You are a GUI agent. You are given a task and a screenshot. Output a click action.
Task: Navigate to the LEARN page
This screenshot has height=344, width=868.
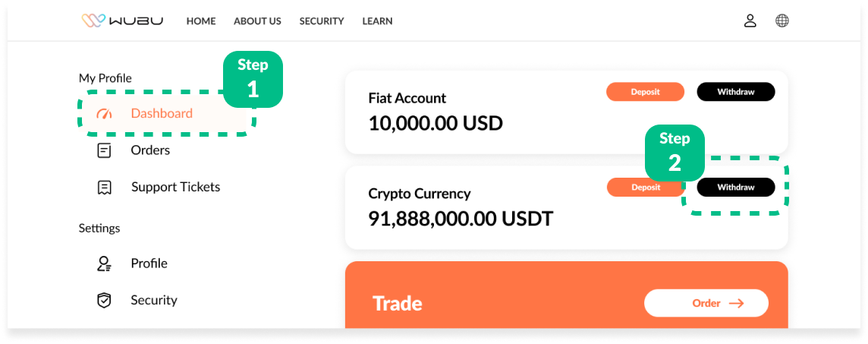(377, 21)
